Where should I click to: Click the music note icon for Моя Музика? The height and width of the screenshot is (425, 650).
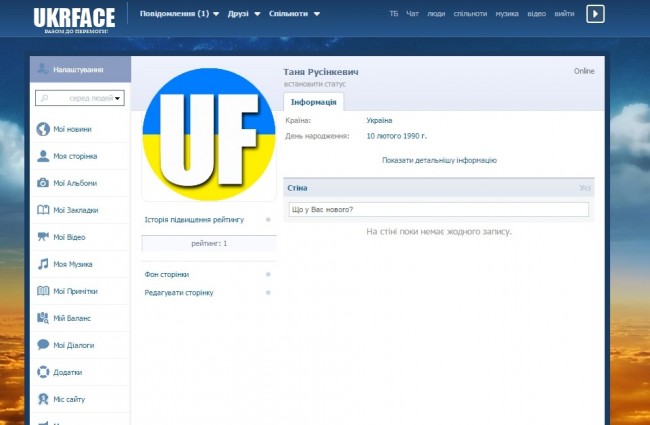[43, 264]
